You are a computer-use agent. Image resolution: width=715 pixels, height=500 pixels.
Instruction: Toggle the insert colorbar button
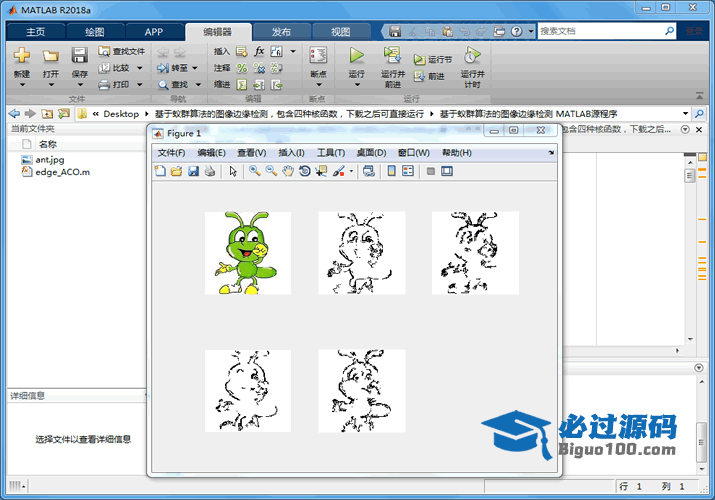[391, 171]
